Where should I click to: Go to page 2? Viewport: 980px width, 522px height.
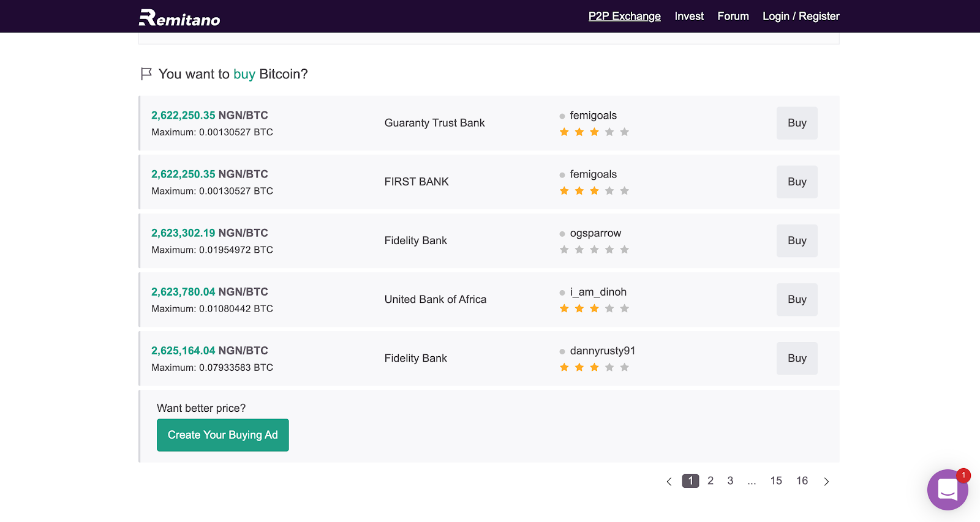pyautogui.click(x=710, y=481)
